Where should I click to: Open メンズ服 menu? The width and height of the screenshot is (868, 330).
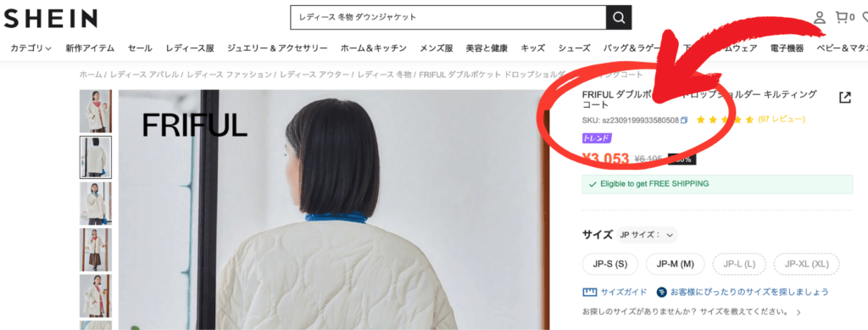point(437,48)
